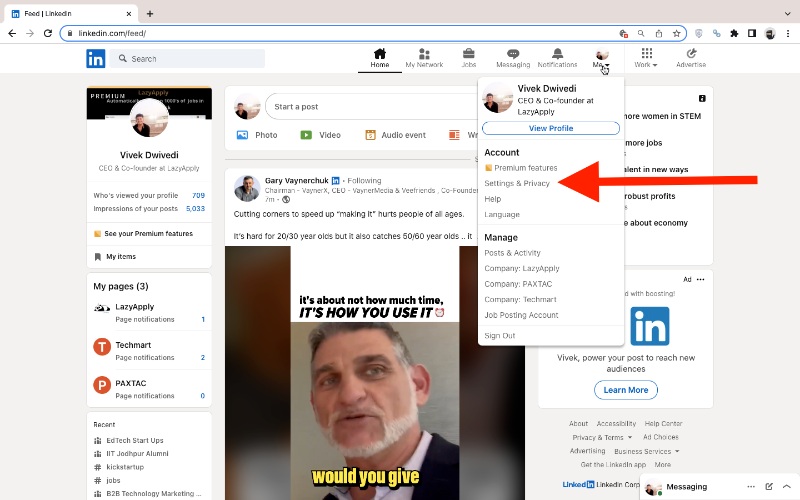Expand Business Services footer dropdown
This screenshot has width=800, height=500.
click(647, 451)
